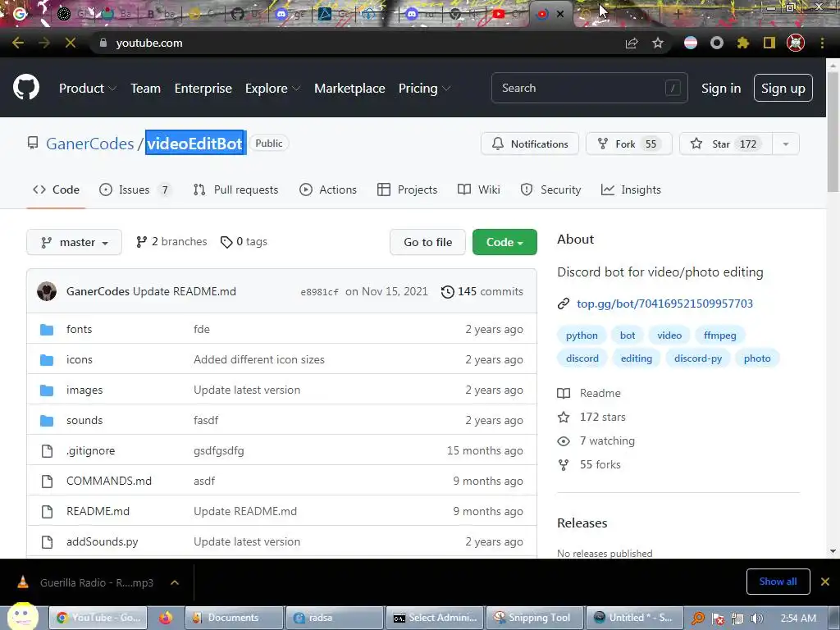Open Snipping Tool from taskbar
Image resolution: width=840 pixels, height=630 pixels.
535,618
